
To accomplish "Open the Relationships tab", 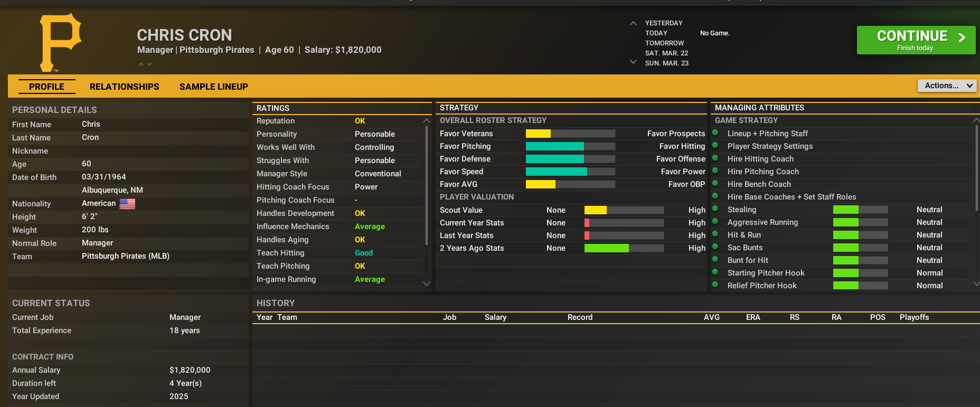I will pyautogui.click(x=125, y=87).
